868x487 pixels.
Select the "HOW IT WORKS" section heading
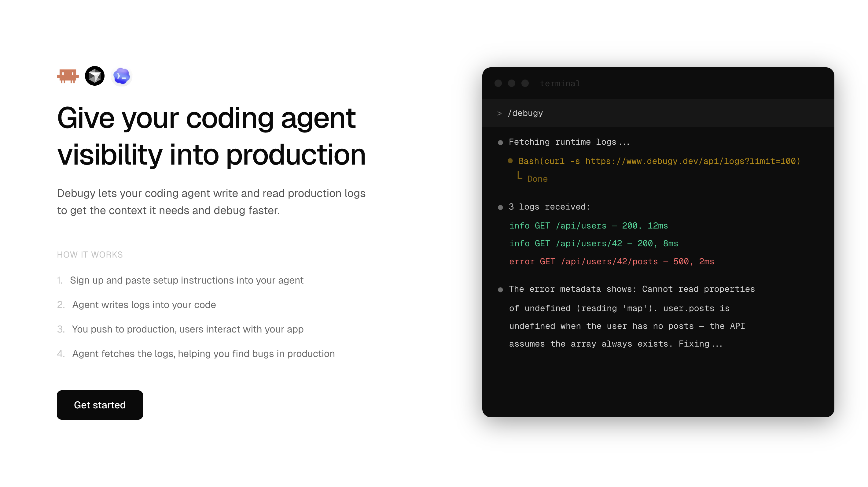pyautogui.click(x=90, y=255)
